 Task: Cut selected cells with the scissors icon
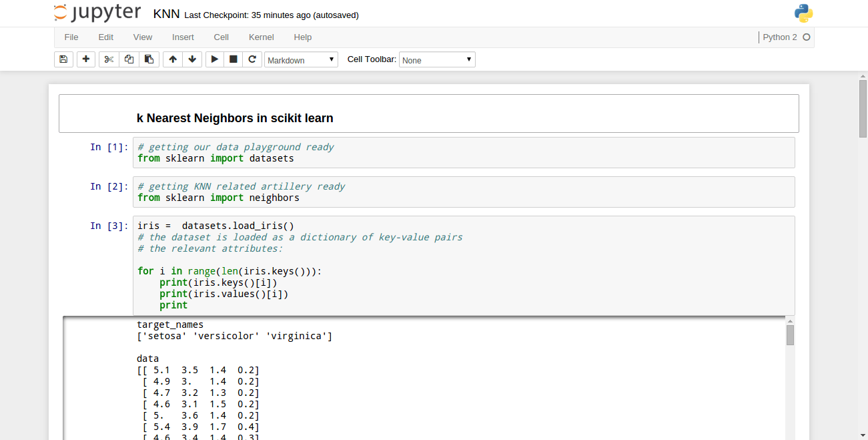[x=109, y=59]
